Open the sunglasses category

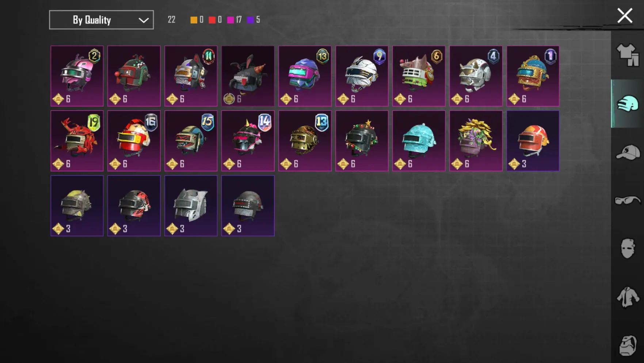(628, 200)
